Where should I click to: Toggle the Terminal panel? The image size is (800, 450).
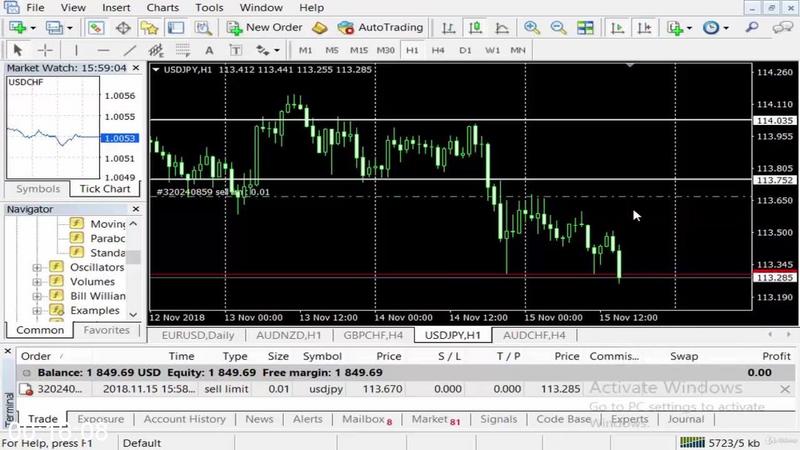[x=176, y=28]
